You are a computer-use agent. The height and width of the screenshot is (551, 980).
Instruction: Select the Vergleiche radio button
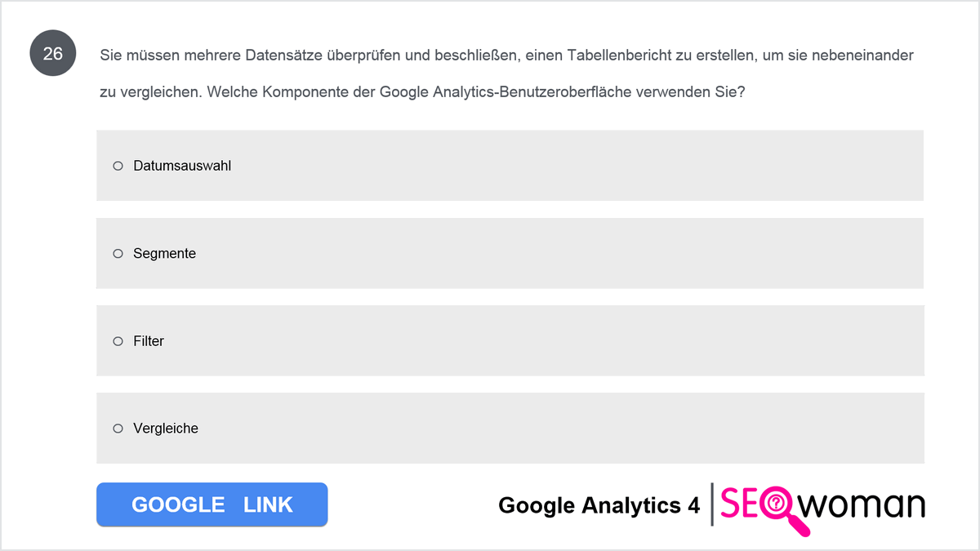118,429
